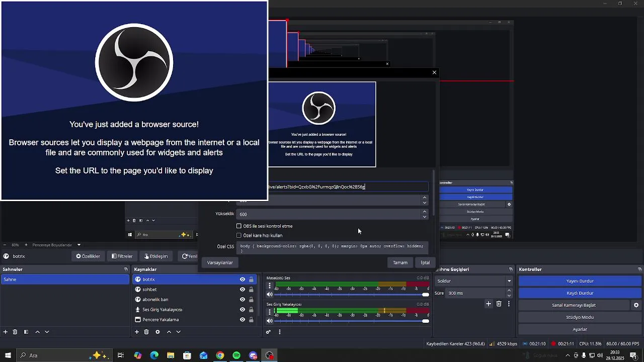The width and height of the screenshot is (644, 362).
Task: Zoom out preview with minus icon
Action: pos(5,245)
